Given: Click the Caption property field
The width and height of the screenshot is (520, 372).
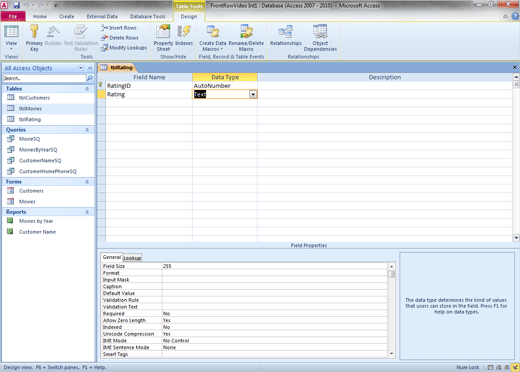Looking at the screenshot, I should (275, 286).
